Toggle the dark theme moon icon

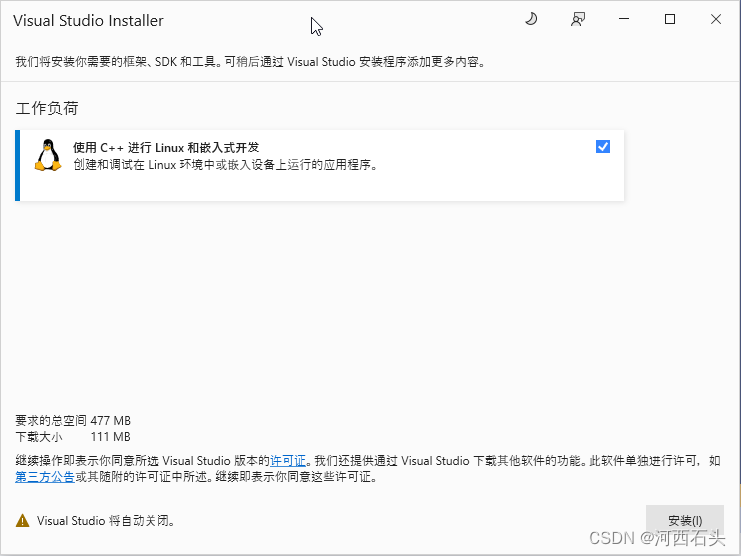531,19
